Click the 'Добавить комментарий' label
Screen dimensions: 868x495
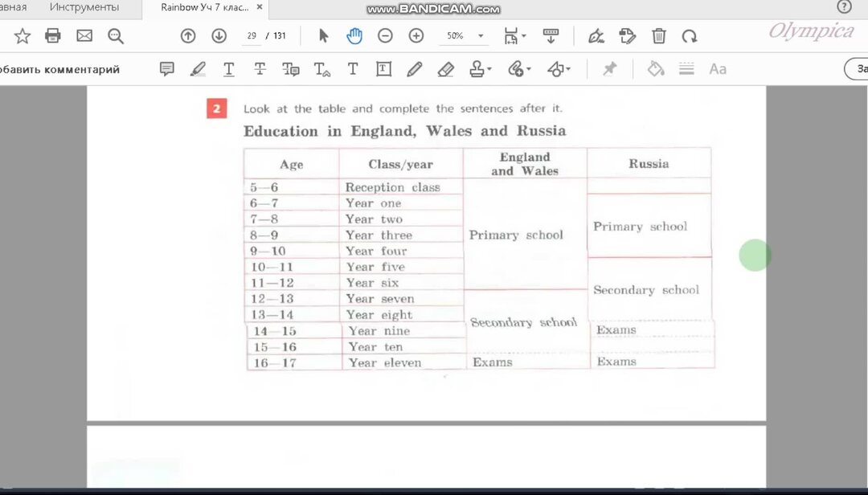59,70
